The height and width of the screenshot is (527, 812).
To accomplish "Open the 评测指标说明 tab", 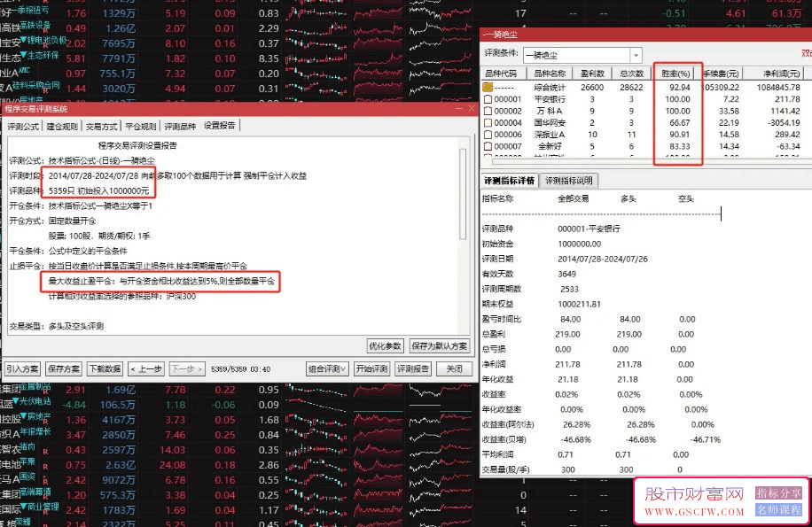I will (568, 181).
